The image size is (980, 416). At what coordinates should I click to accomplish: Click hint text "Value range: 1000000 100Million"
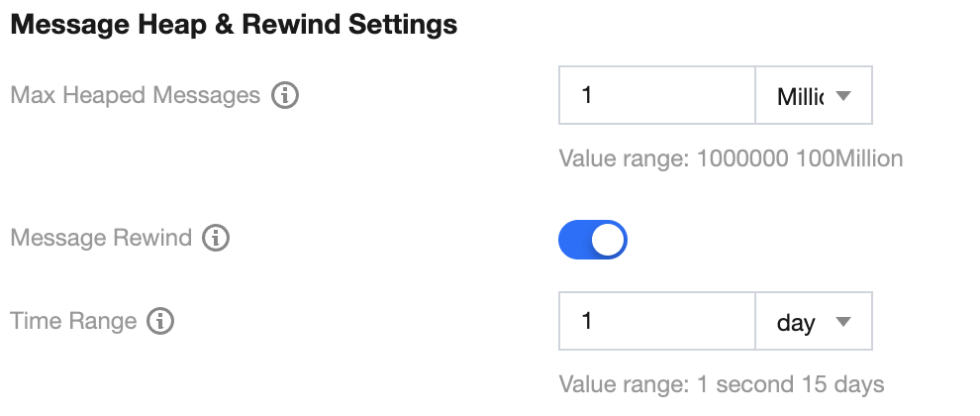(x=731, y=158)
